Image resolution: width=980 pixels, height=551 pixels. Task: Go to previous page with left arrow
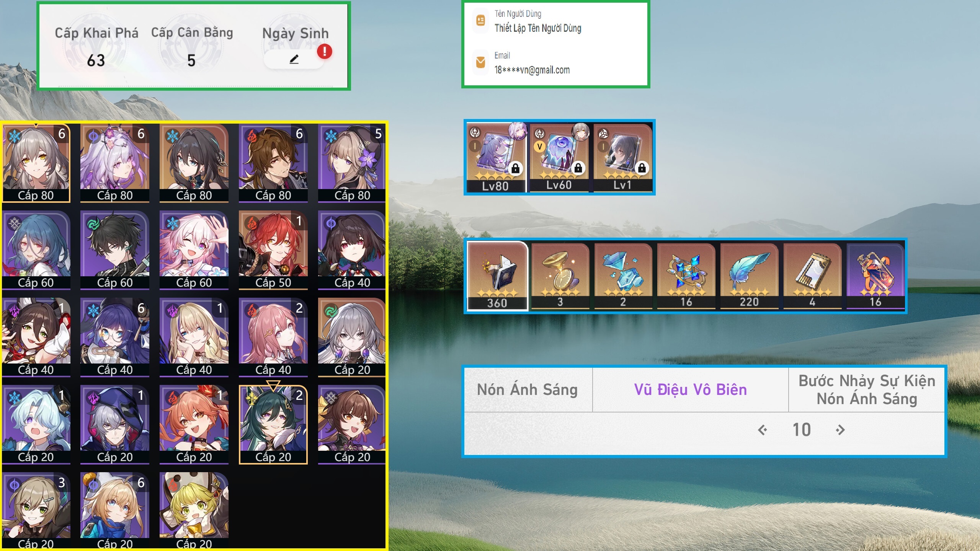point(762,430)
